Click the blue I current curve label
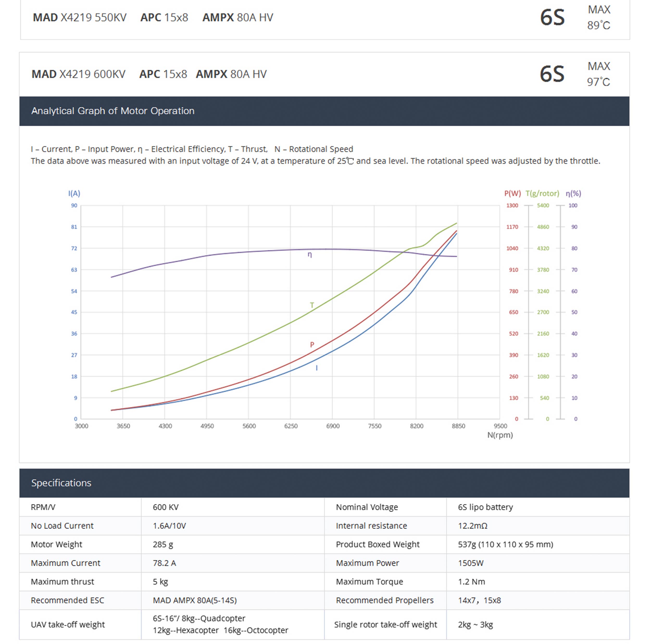Image resolution: width=651 pixels, height=644 pixels. click(x=316, y=368)
